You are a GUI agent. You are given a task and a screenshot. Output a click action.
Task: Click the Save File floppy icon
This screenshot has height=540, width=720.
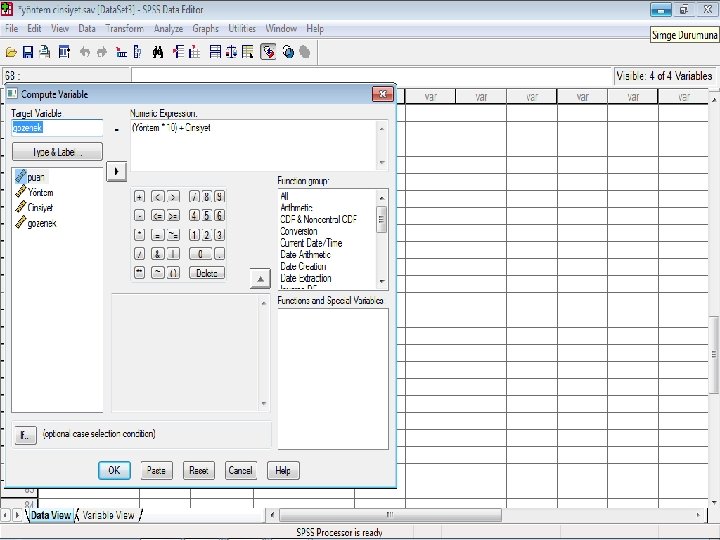point(28,52)
